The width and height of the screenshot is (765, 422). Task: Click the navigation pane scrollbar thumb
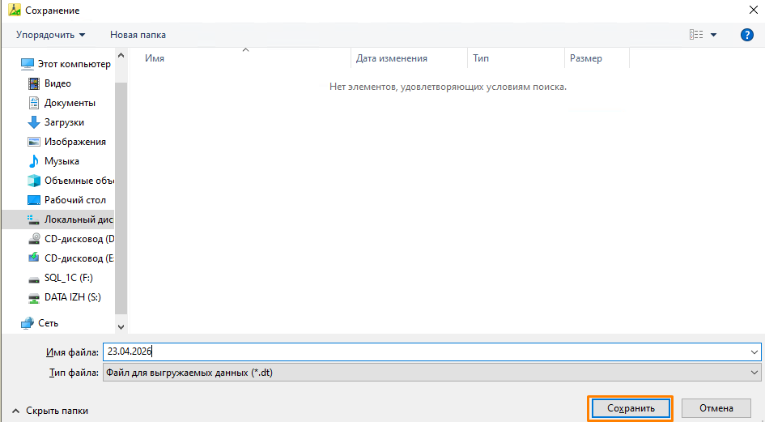(121, 198)
